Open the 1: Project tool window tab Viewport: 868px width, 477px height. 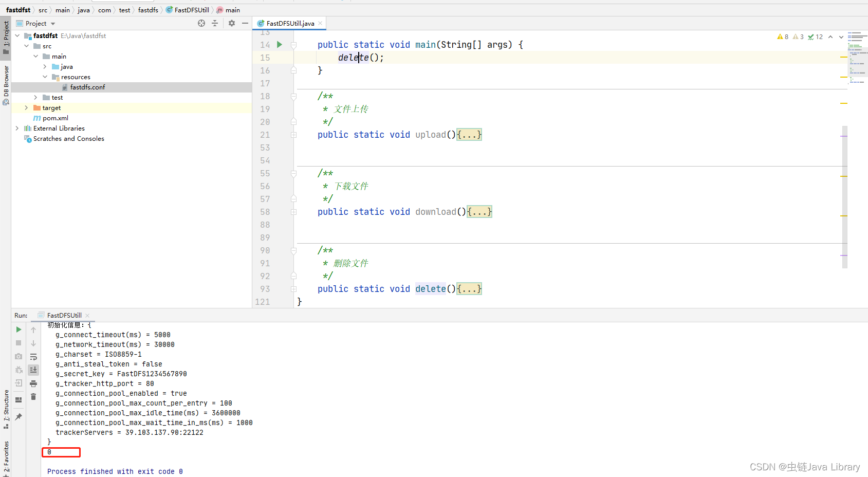pos(6,38)
